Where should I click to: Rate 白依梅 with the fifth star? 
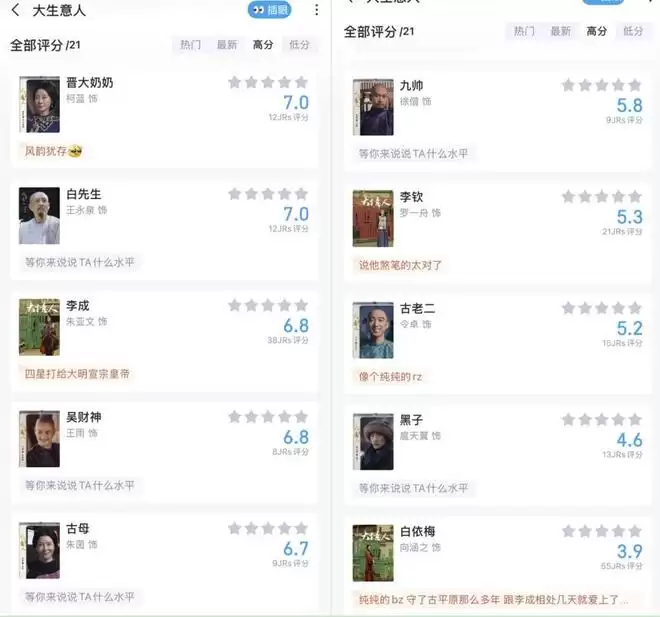[x=635, y=531]
